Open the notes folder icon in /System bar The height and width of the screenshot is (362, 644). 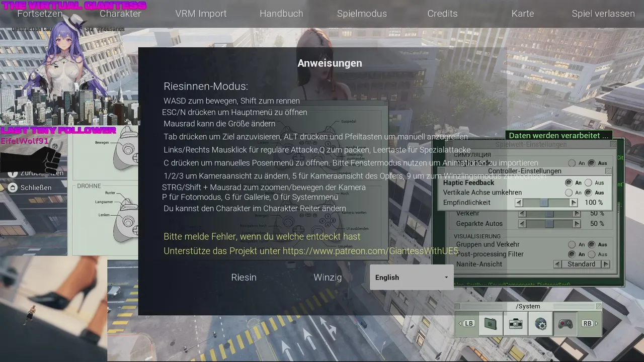[x=491, y=324]
